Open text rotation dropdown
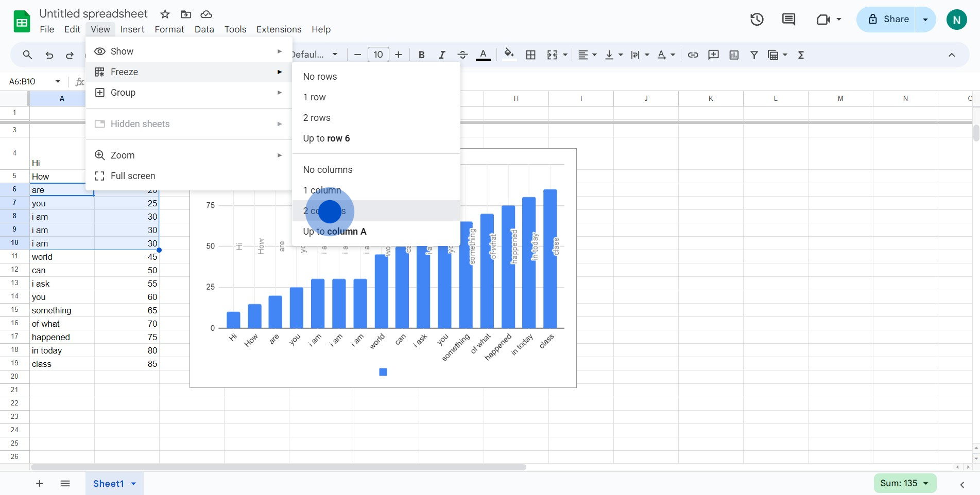Screen dimensions: 980x495 tap(666, 55)
